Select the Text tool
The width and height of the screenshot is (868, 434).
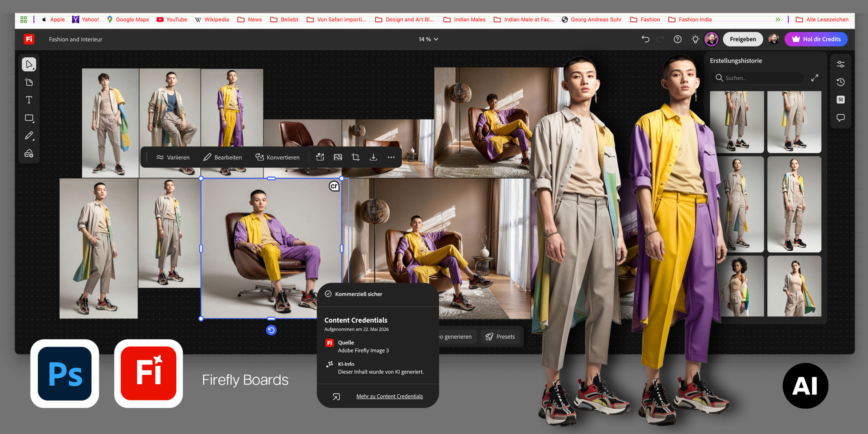[29, 100]
